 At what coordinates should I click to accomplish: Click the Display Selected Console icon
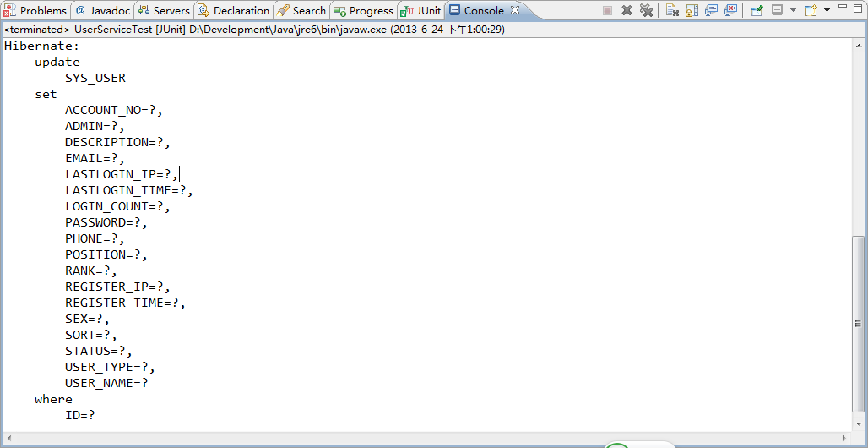click(777, 10)
